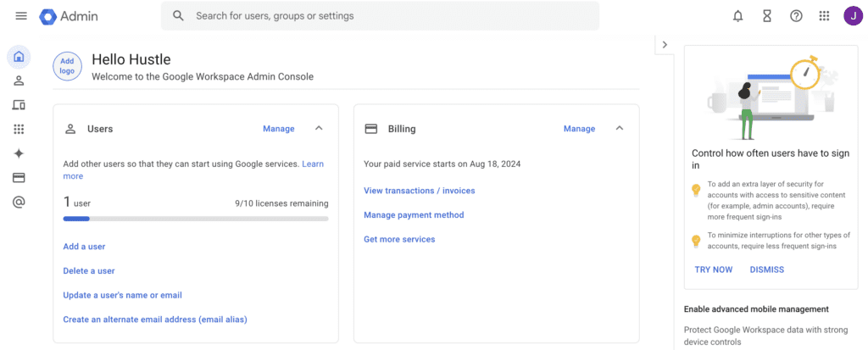The width and height of the screenshot is (868, 350).
Task: Open View transactions / invoices
Action: [419, 191]
